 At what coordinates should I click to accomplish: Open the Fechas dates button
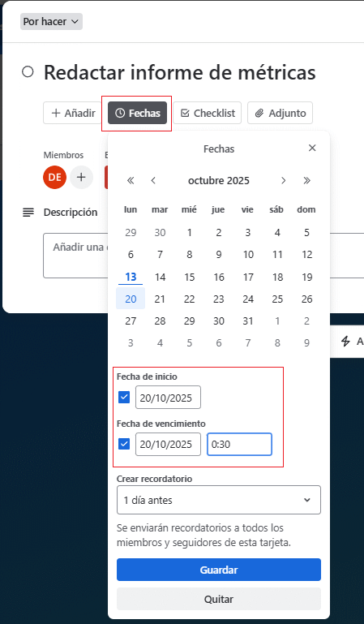pos(138,113)
